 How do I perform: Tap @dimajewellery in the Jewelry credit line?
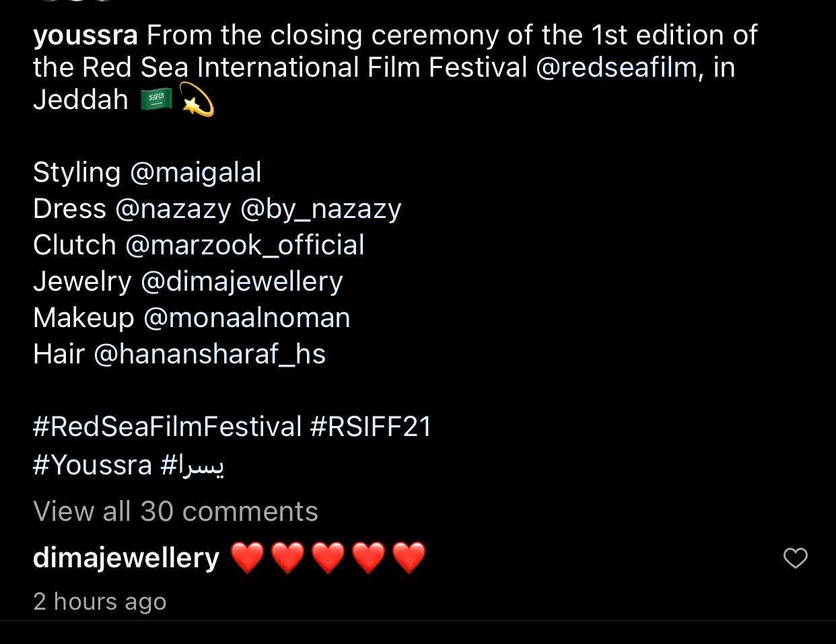point(242,281)
